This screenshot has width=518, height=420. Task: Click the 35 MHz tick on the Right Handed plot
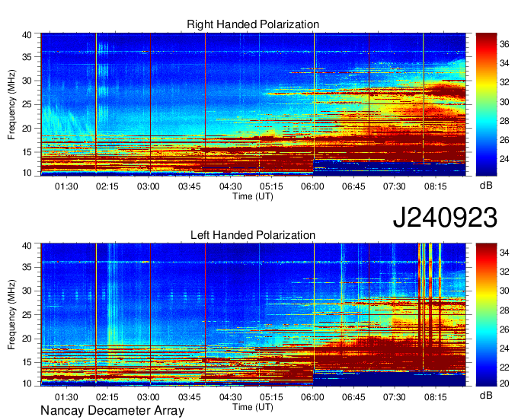(27, 57)
